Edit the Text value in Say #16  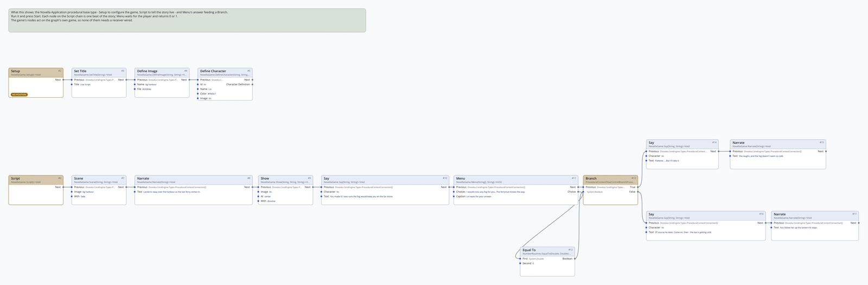tap(683, 232)
